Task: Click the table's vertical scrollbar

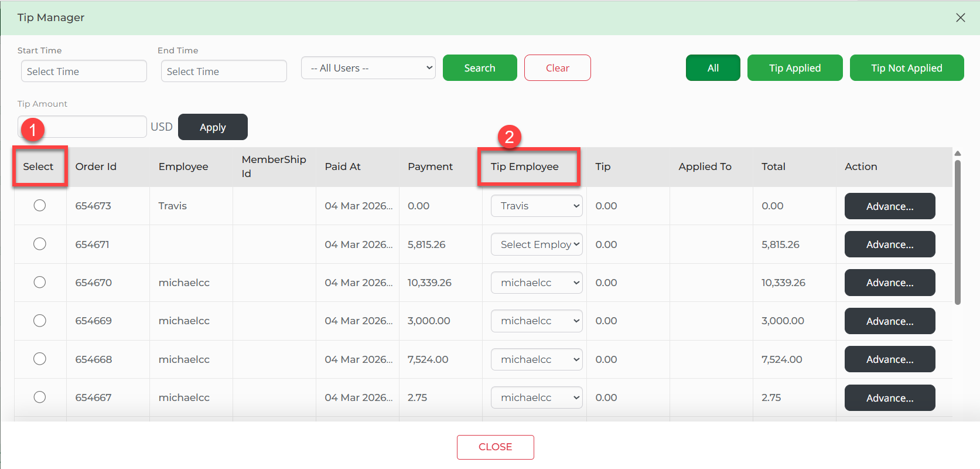Action: 957,235
